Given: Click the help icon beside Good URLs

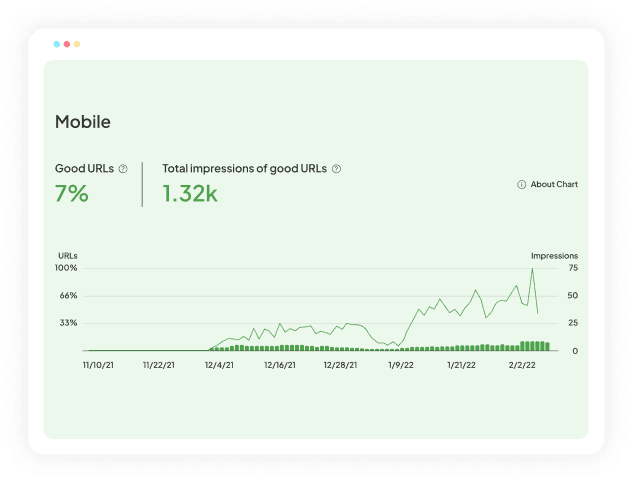Looking at the screenshot, I should tap(123, 169).
